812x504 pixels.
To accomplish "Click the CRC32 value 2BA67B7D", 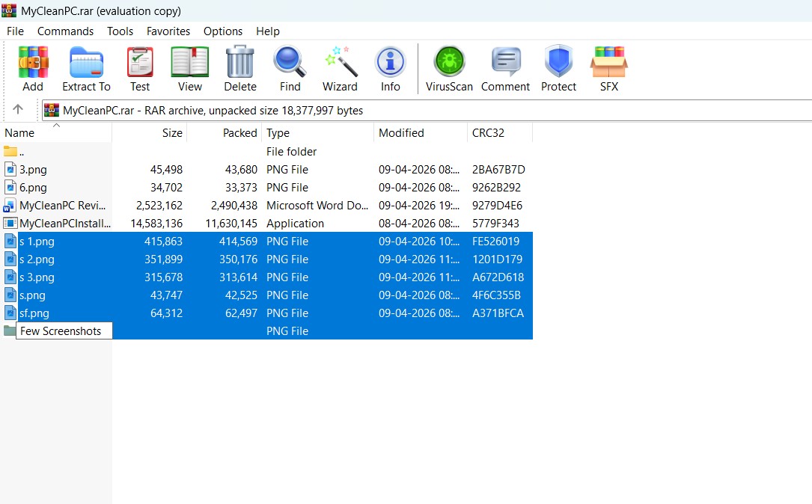I will pyautogui.click(x=498, y=170).
